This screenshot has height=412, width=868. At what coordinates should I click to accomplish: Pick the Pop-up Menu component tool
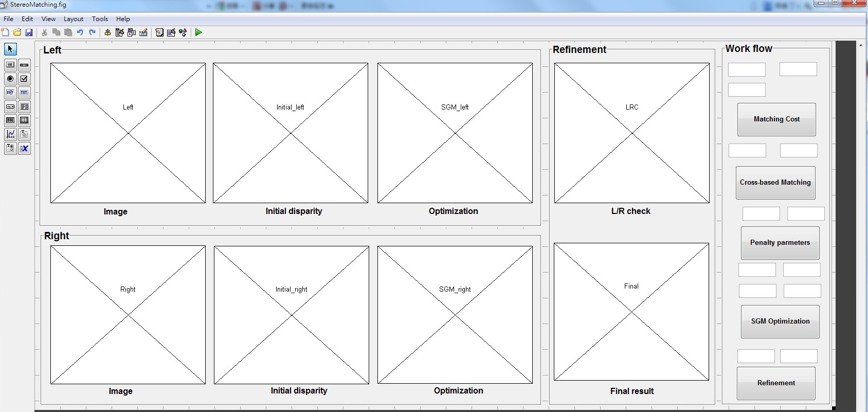tap(10, 106)
